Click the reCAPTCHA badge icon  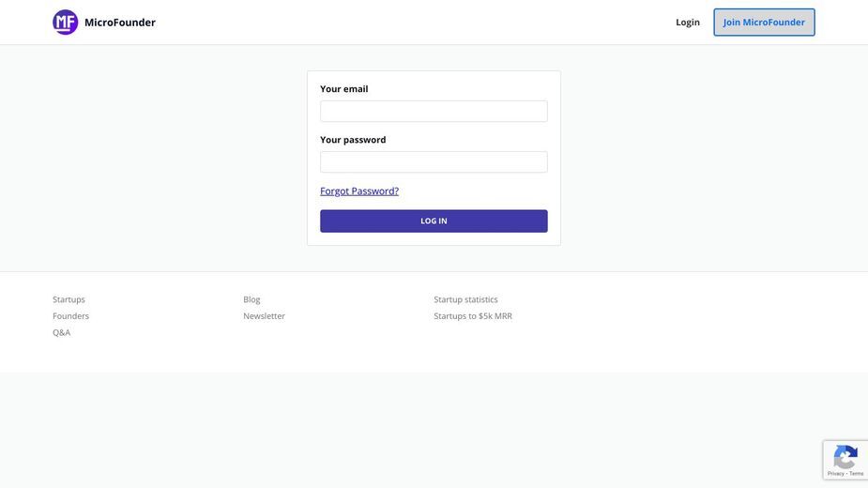click(x=845, y=457)
